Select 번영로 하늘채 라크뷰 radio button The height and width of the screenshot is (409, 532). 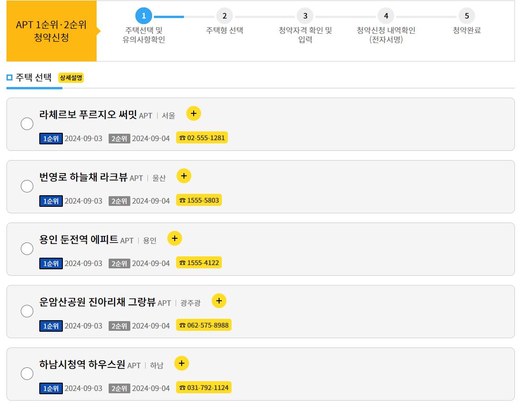coord(27,186)
